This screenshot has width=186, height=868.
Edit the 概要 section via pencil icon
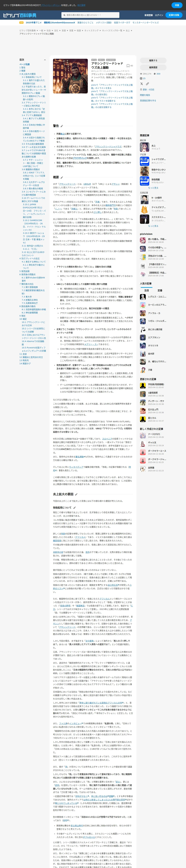[x=62, y=177]
